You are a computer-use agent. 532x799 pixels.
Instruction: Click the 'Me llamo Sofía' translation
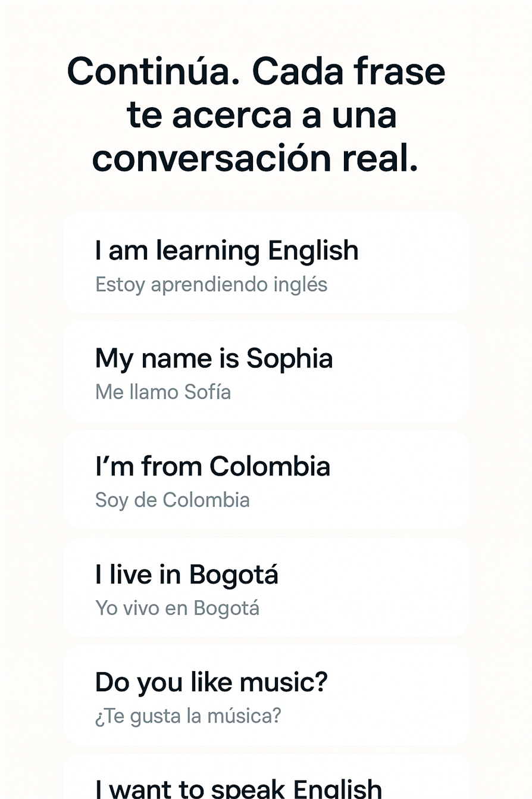[163, 392]
